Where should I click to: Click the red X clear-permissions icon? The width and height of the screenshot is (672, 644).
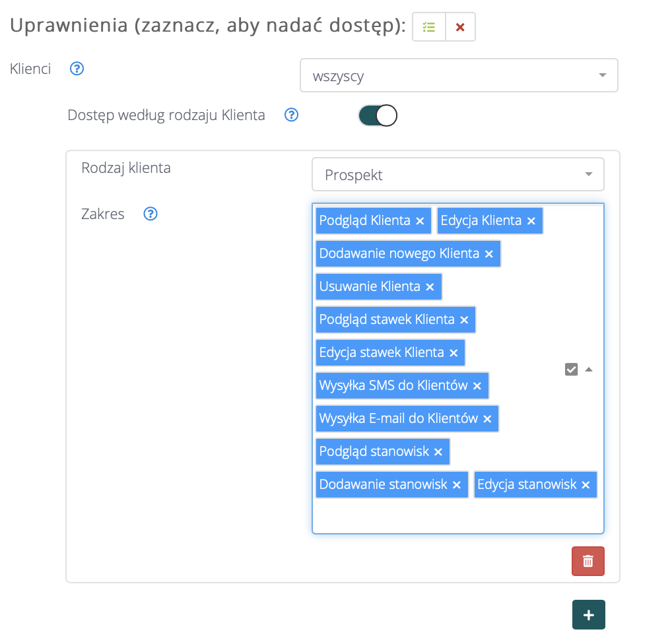pyautogui.click(x=460, y=28)
